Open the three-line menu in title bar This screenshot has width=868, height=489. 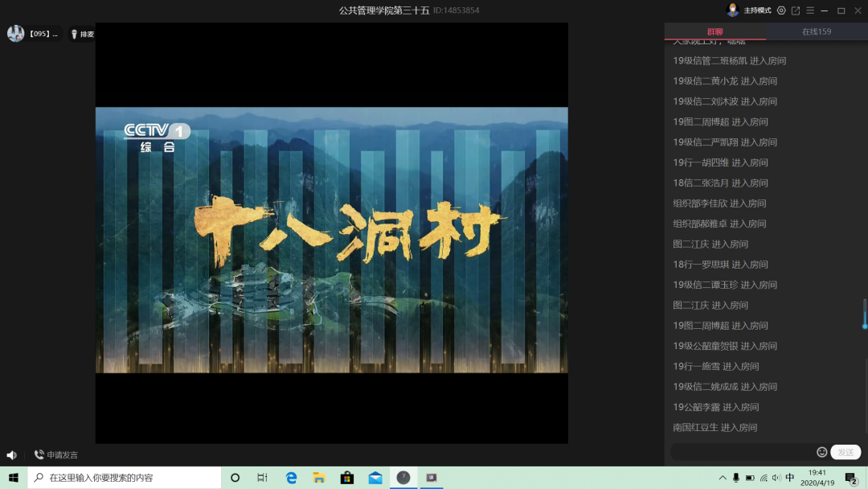810,10
